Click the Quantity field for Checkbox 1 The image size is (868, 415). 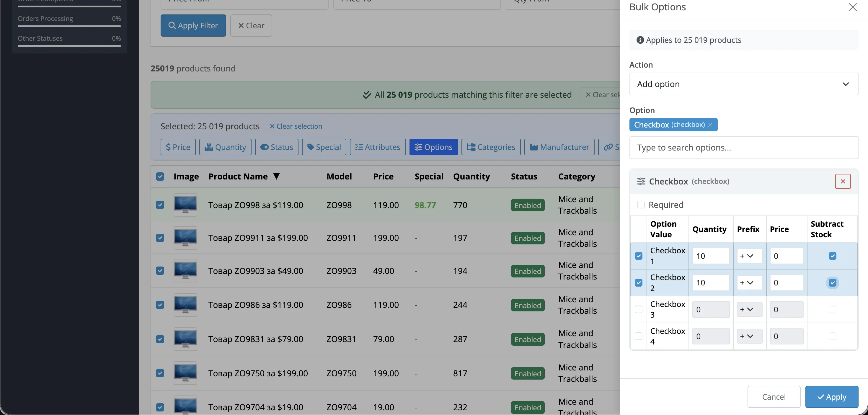(x=711, y=256)
